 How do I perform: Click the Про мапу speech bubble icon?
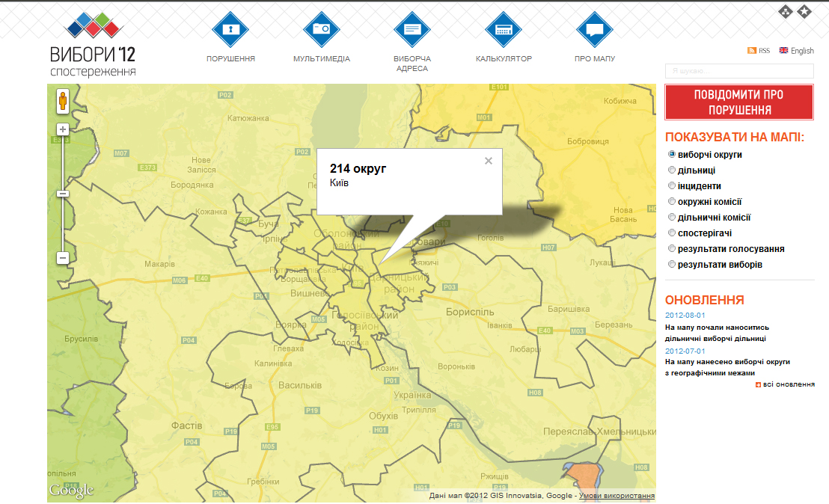595,29
